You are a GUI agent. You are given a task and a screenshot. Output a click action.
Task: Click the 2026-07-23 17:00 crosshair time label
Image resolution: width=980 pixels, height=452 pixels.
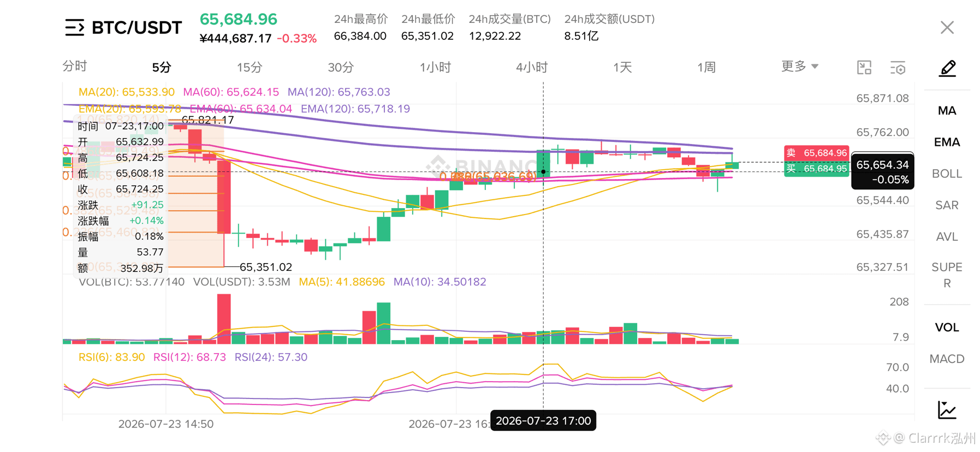point(543,421)
